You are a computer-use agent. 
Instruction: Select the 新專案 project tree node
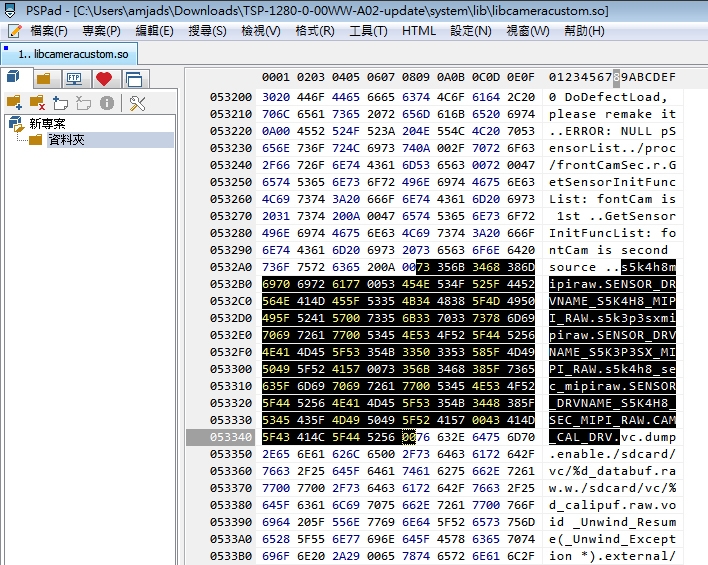pyautogui.click(x=47, y=123)
